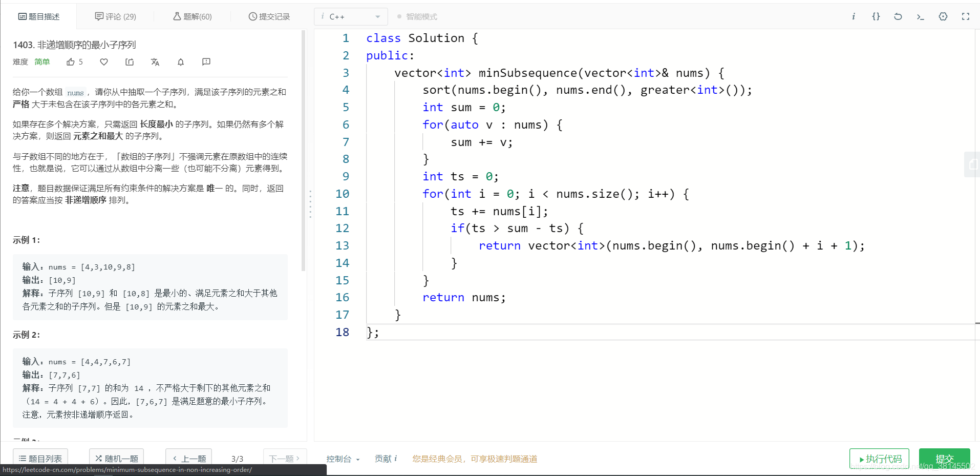Click the problem title 1403. 非递增顺序的最小子序列
The width and height of the screenshot is (980, 476).
point(74,45)
